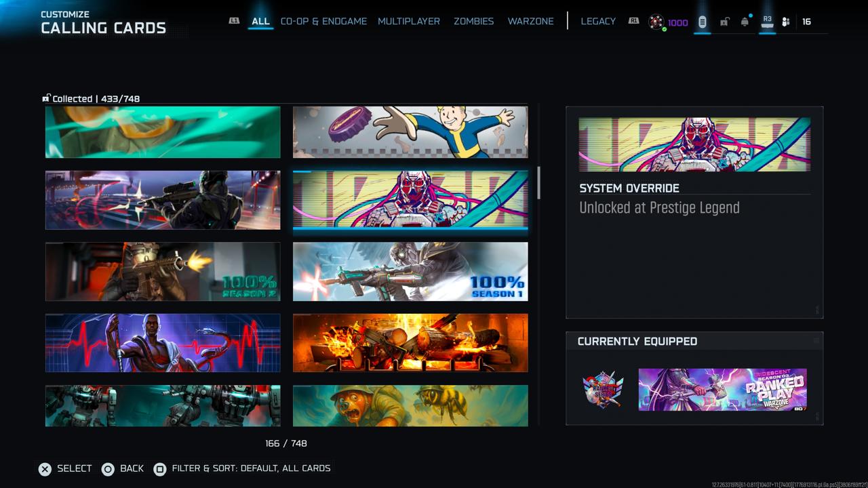Click the R1 next-tab bumper icon
The image size is (868, 488).
pyautogui.click(x=633, y=21)
